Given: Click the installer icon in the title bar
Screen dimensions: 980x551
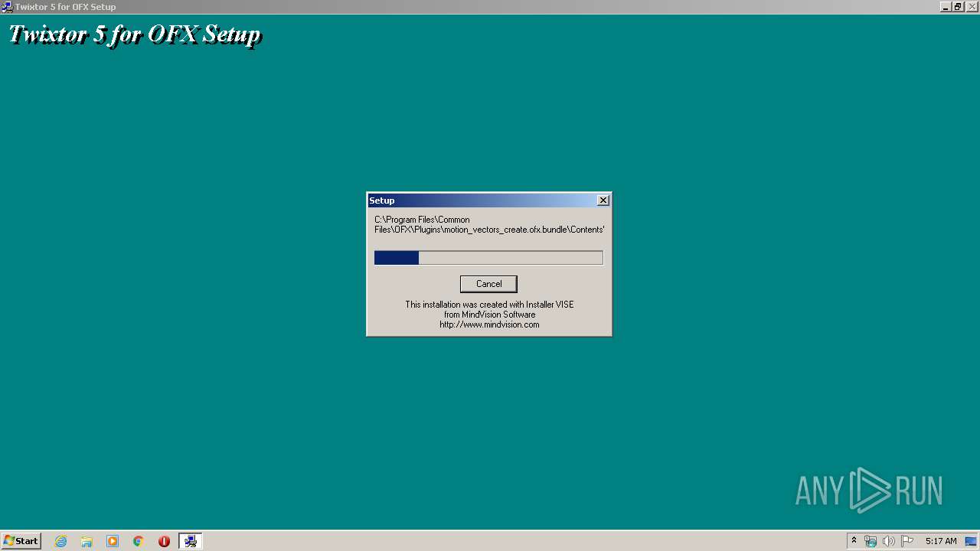Looking at the screenshot, I should tap(7, 7).
